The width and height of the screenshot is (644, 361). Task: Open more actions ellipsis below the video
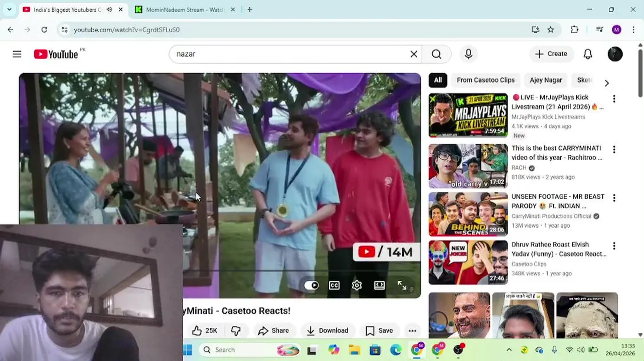point(412,330)
